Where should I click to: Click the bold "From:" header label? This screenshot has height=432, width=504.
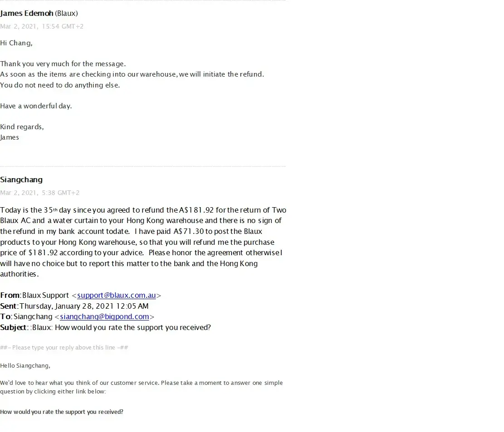click(10, 296)
